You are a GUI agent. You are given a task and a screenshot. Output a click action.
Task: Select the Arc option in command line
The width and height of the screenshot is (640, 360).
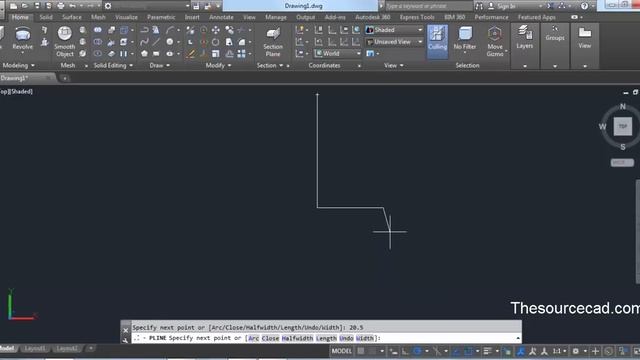coord(253,338)
